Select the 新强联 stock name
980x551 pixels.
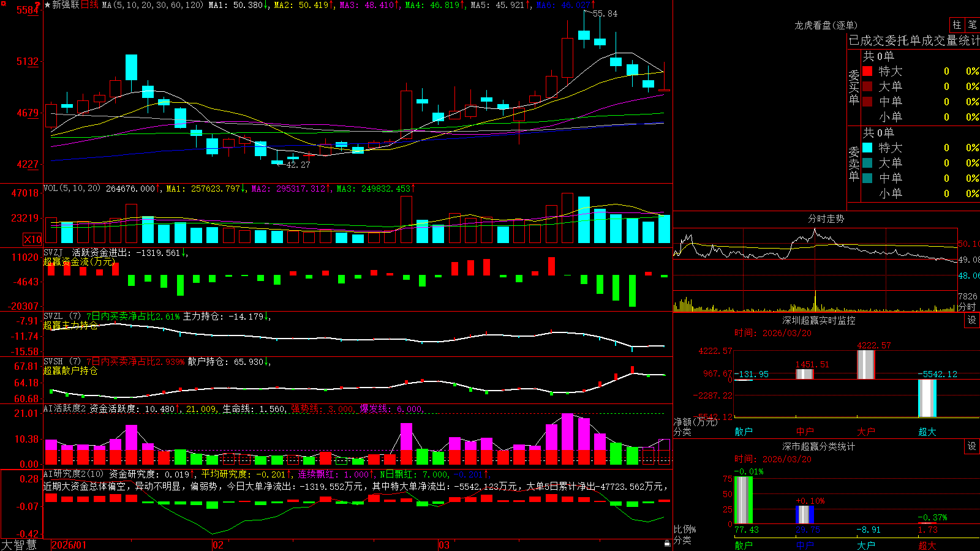[x=66, y=5]
